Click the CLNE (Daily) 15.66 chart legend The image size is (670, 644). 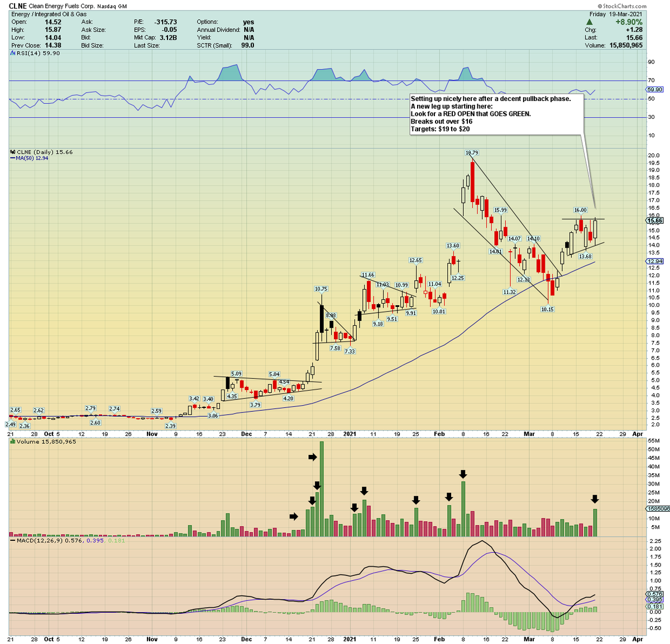point(45,152)
